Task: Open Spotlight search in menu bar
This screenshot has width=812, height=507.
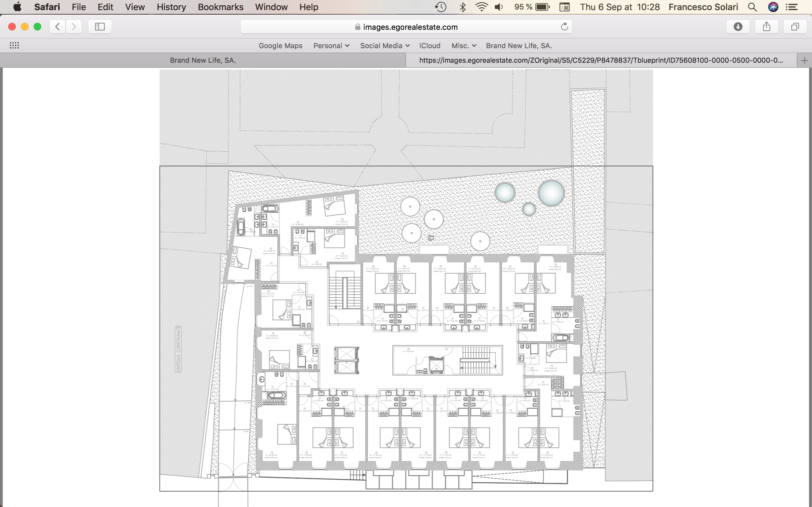Action: [752, 7]
